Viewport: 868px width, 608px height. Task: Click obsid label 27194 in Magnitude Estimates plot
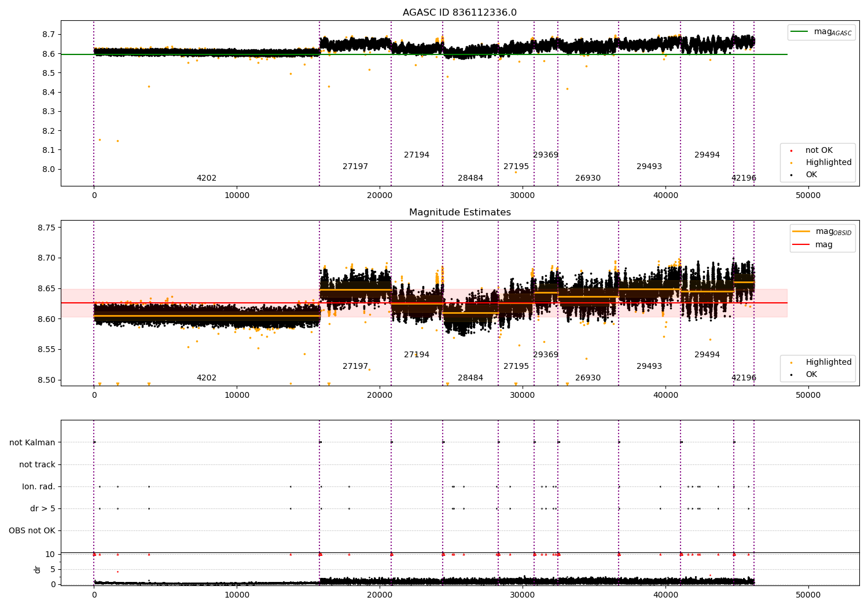pyautogui.click(x=417, y=355)
